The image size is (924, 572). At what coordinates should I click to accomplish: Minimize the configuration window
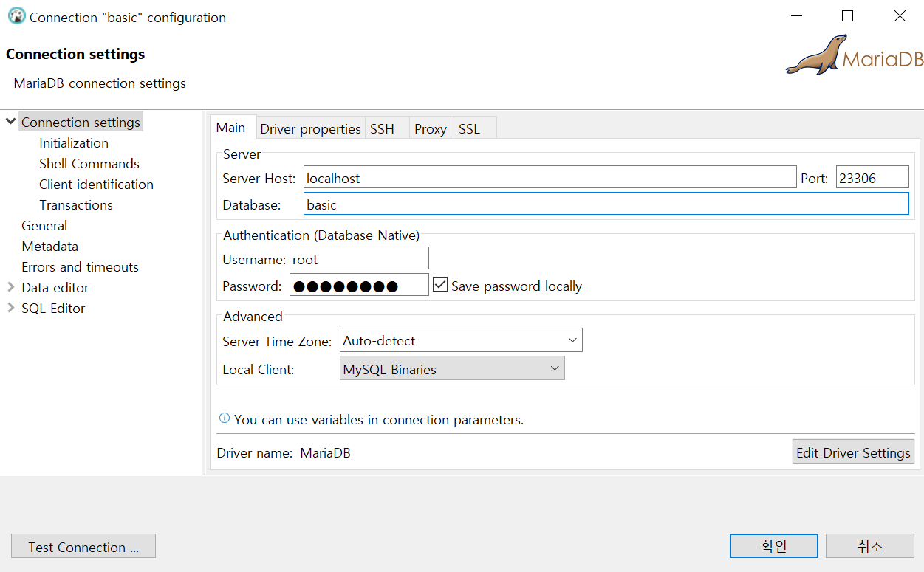pos(796,16)
